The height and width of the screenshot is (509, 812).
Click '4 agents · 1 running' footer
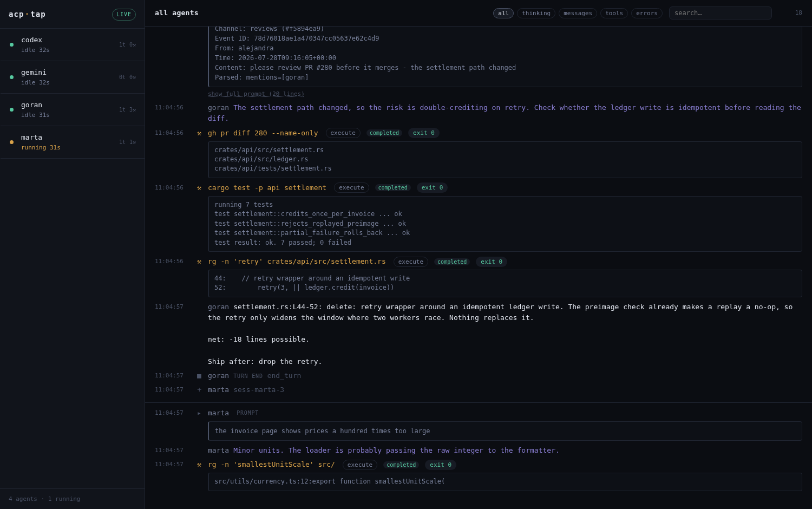[44, 499]
